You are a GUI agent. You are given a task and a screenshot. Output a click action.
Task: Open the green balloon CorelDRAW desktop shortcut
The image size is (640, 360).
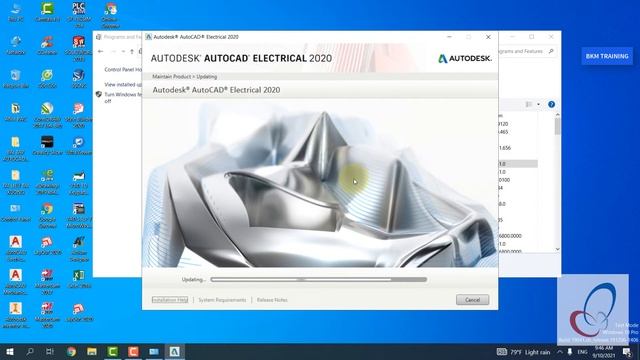click(47, 115)
